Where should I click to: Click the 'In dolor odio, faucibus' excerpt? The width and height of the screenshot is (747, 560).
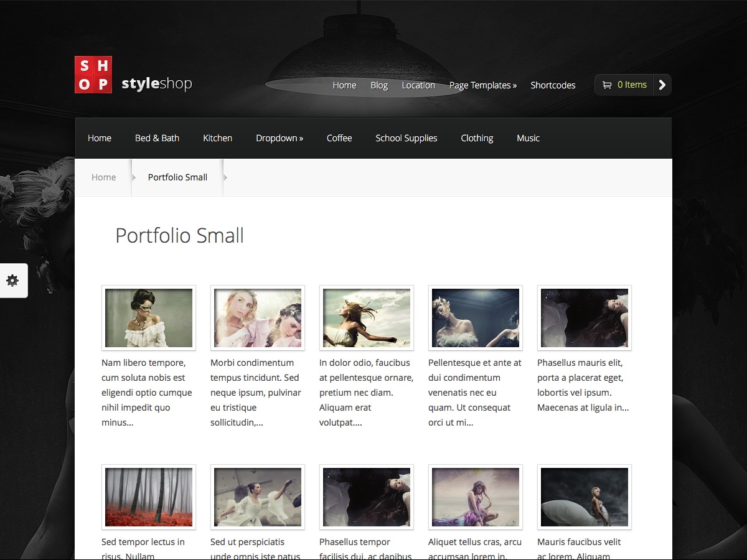(x=366, y=393)
